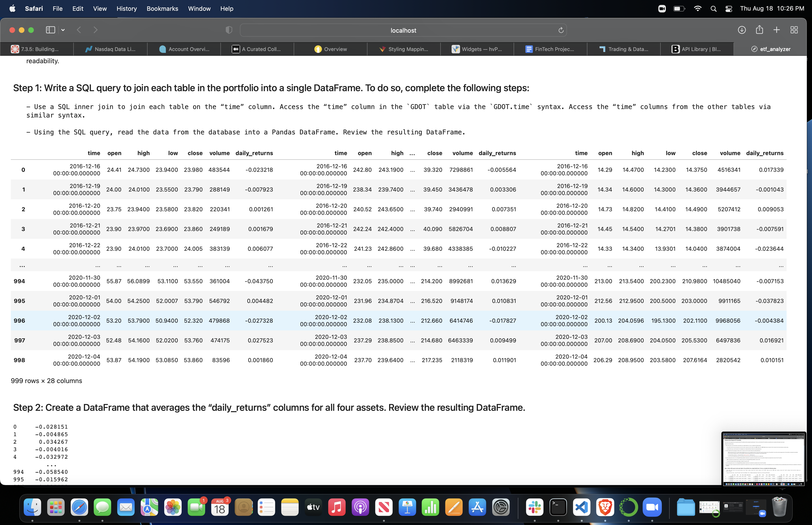812x525 pixels.
Task: Toggle the Safari sidebar
Action: point(50,30)
